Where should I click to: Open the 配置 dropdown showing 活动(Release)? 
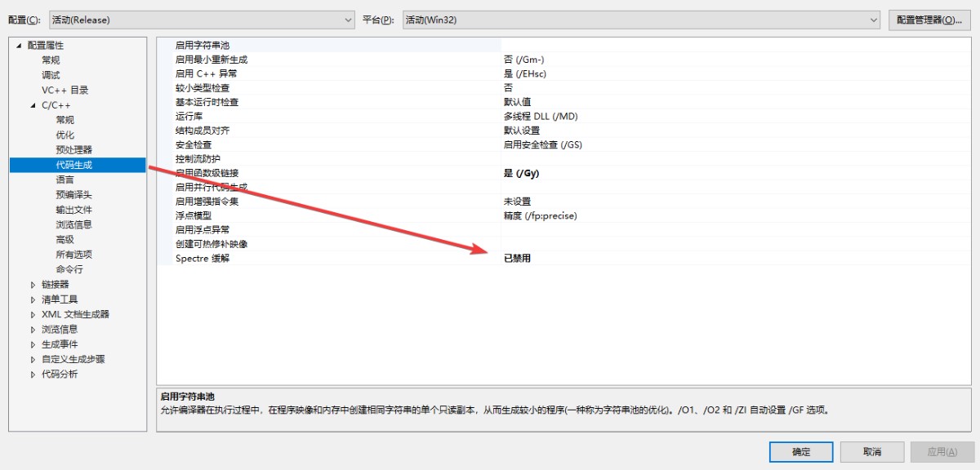pyautogui.click(x=201, y=20)
